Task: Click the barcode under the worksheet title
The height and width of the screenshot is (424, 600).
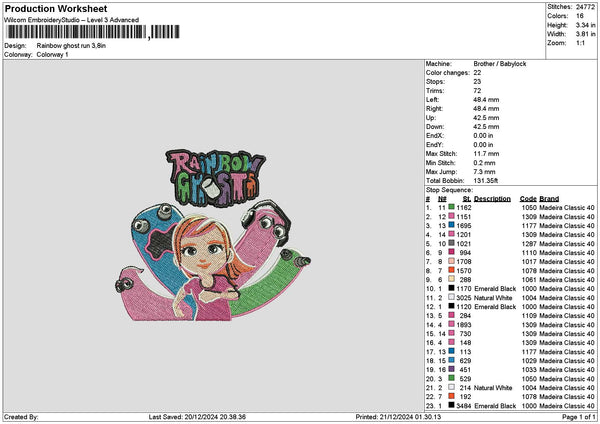Action: [x=93, y=32]
